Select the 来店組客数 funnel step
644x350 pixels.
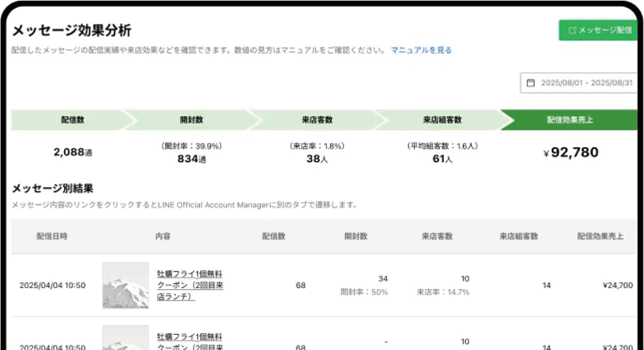442,120
